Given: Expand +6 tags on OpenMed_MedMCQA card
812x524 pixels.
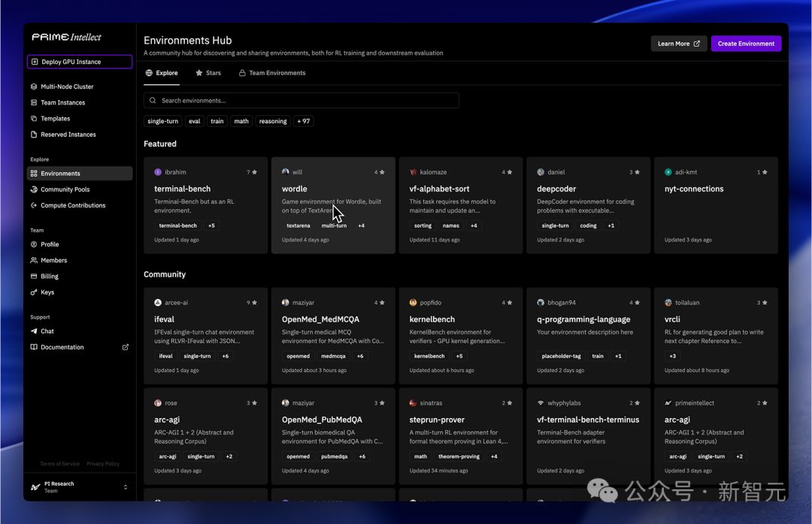Looking at the screenshot, I should click(360, 356).
